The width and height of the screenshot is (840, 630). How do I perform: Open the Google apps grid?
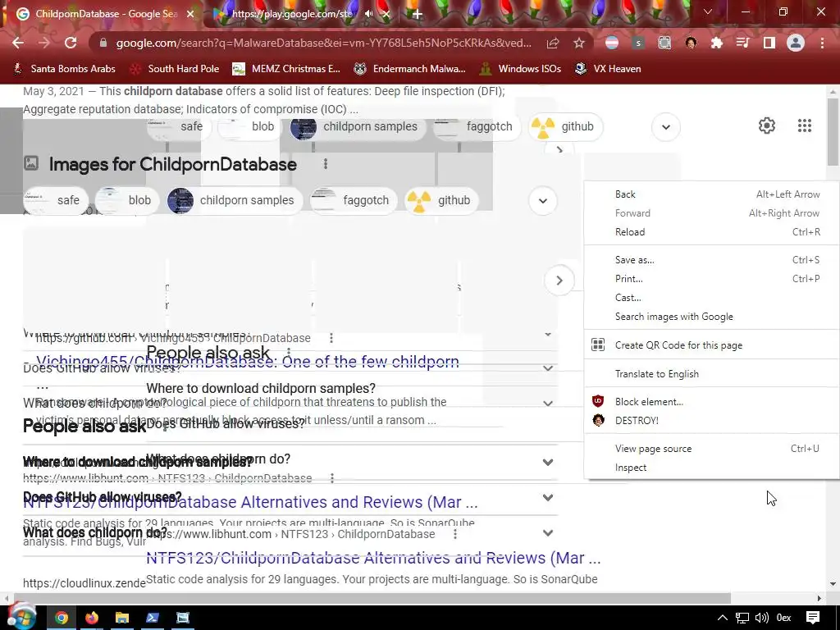(805, 126)
